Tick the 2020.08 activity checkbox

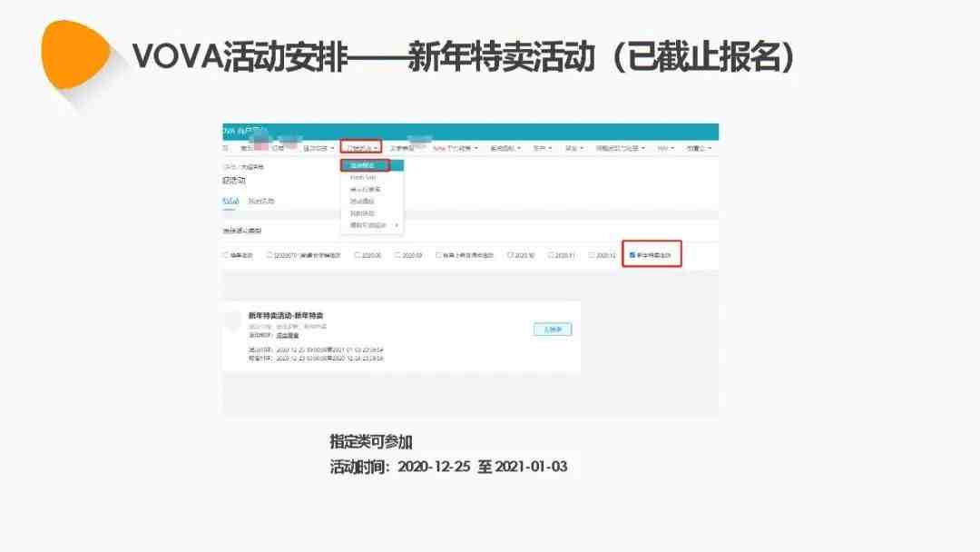pos(357,255)
